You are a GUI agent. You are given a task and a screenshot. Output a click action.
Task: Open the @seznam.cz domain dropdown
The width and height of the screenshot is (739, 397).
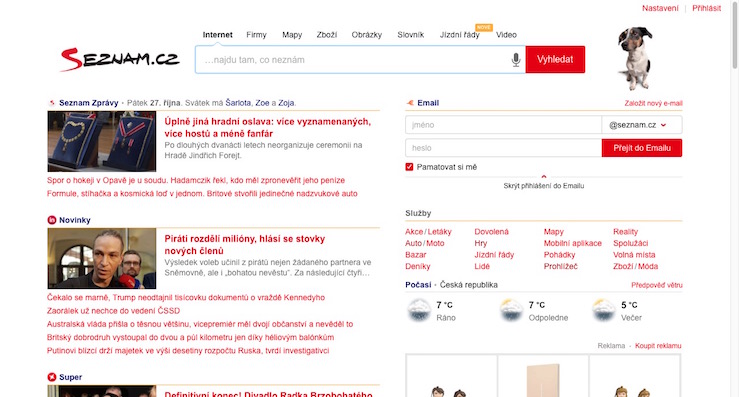(x=641, y=125)
